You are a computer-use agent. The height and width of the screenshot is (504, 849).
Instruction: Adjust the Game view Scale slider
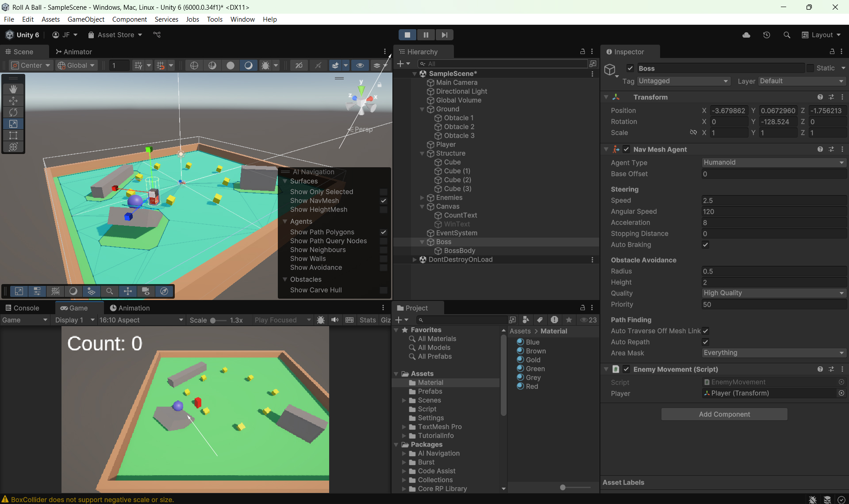coord(213,320)
